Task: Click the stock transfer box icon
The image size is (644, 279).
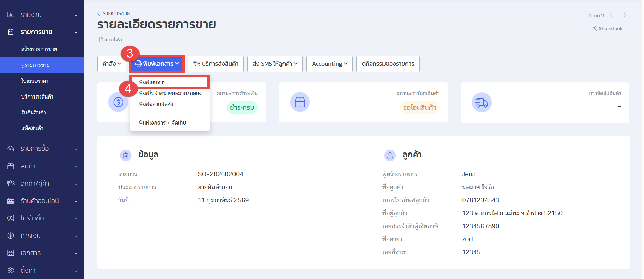Action: pos(300,102)
